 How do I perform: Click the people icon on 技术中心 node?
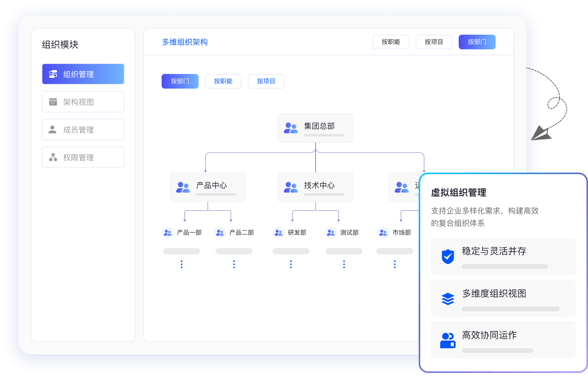click(291, 187)
